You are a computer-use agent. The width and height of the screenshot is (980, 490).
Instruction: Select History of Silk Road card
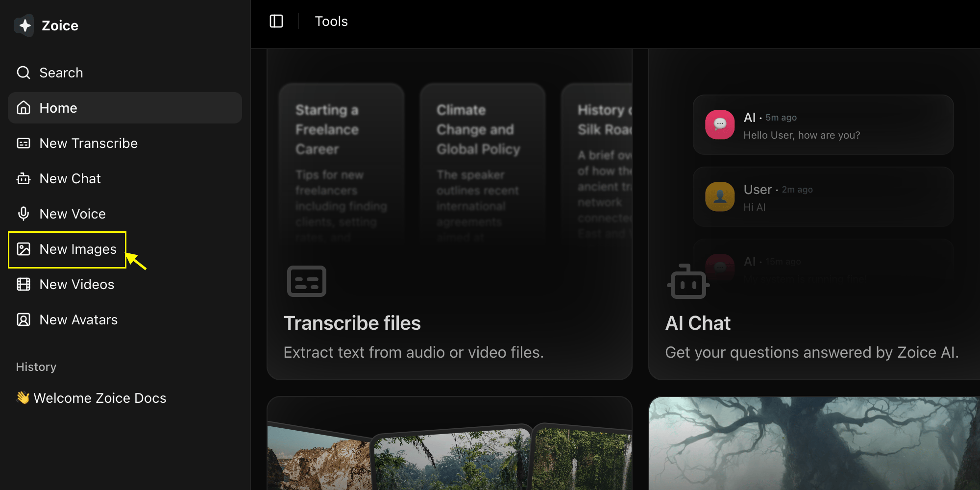tap(597, 164)
